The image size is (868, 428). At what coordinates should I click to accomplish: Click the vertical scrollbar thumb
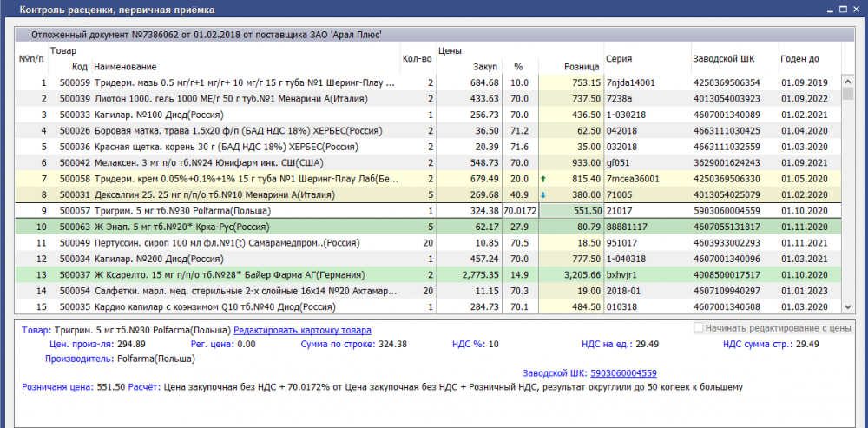coord(847,93)
